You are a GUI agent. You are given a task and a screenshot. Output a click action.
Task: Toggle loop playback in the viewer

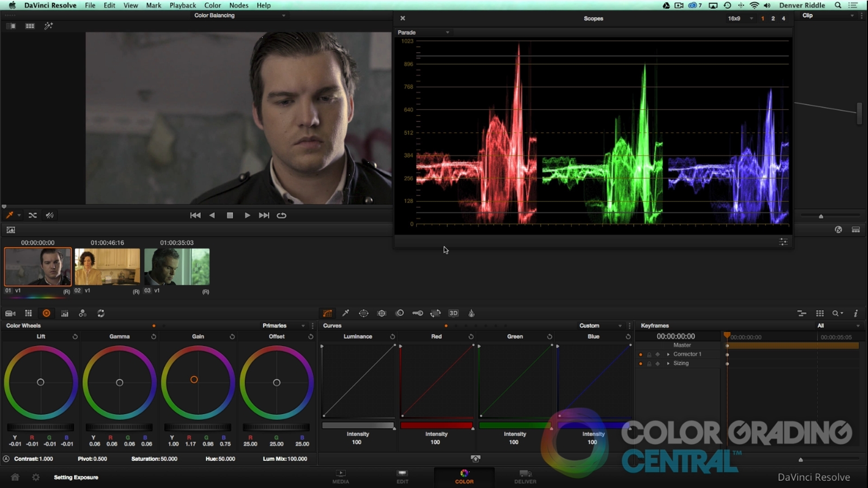pos(282,216)
